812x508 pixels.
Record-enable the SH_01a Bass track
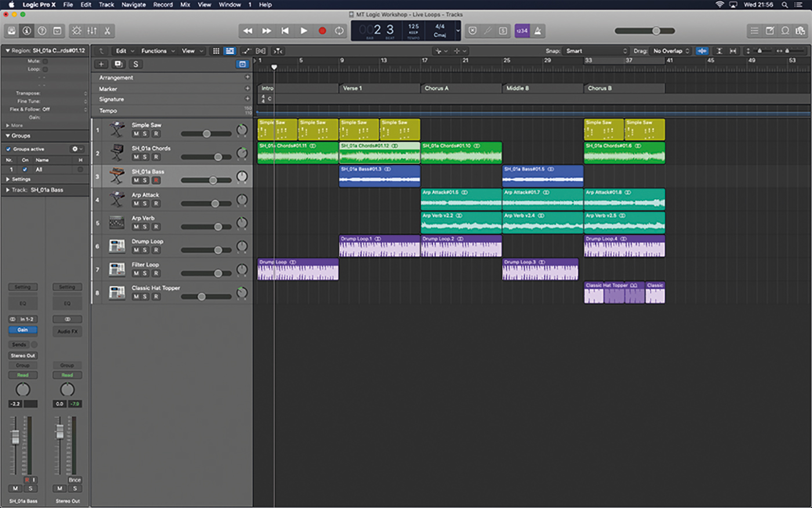coord(155,181)
